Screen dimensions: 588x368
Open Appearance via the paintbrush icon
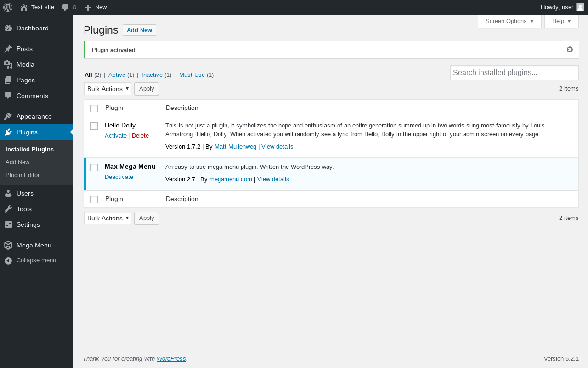[8, 116]
